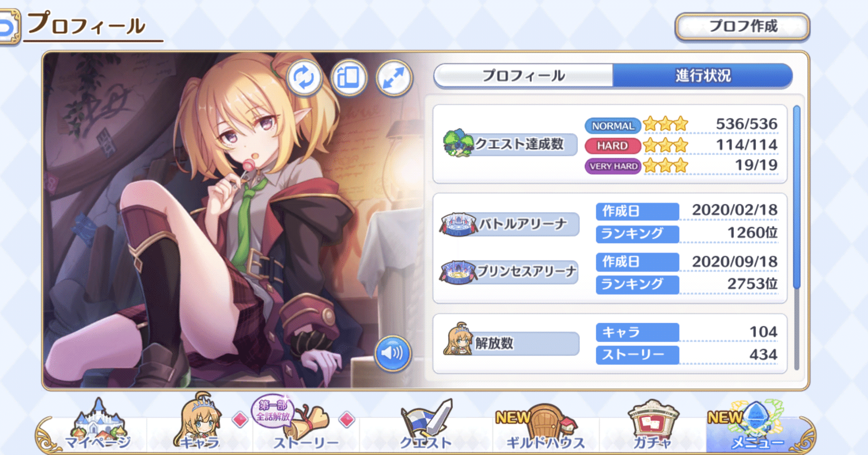This screenshot has height=455, width=868.
Task: Click the character swap refresh icon
Action: [304, 77]
